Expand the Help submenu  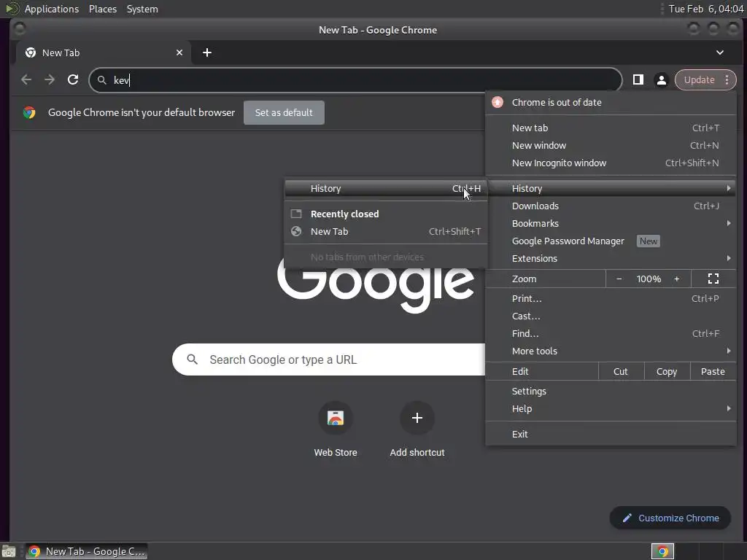point(611,409)
